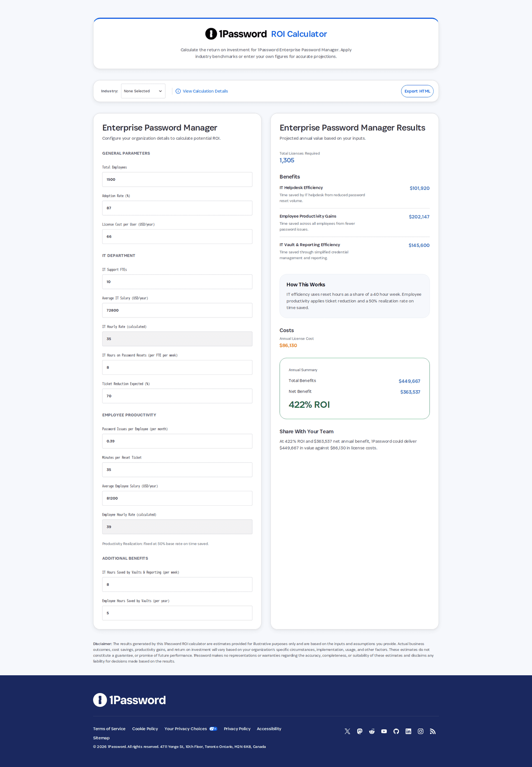Image resolution: width=532 pixels, height=767 pixels.
Task: Click the 1Password logo in header
Action: 236,34
